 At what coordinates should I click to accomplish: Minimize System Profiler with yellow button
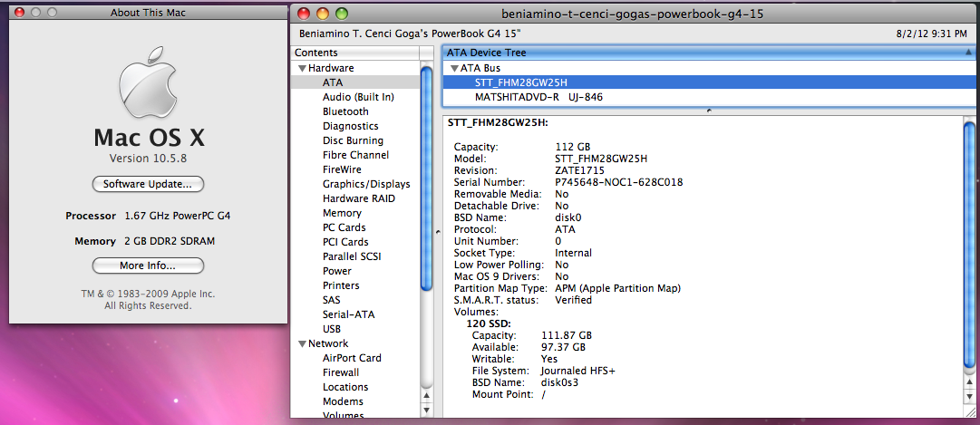tap(323, 13)
